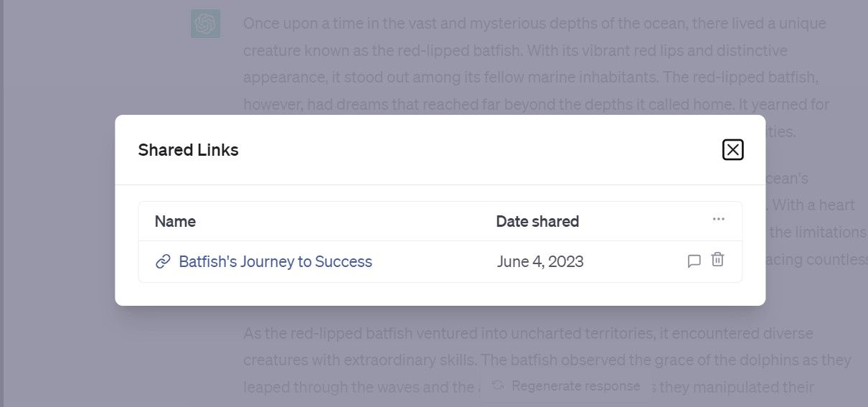Select the Name column header
This screenshot has height=407, width=868.
point(175,221)
